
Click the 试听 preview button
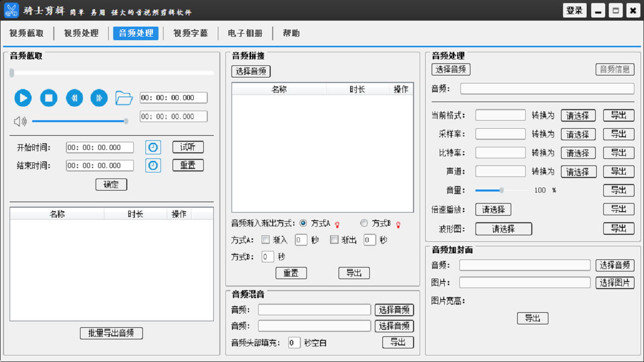pyautogui.click(x=188, y=147)
